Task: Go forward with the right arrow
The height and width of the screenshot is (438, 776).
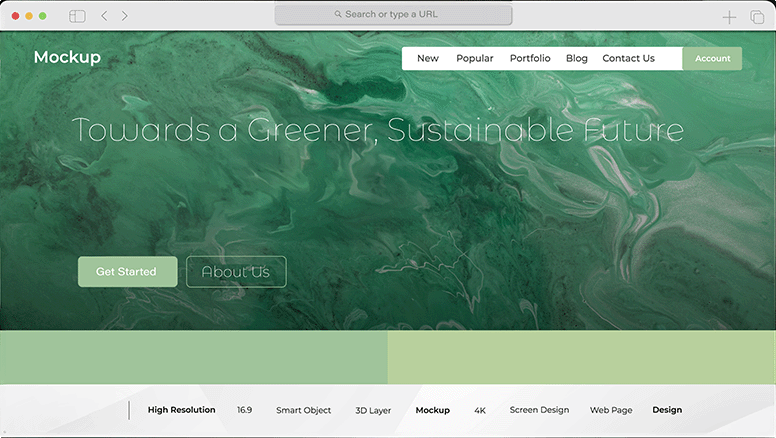Action: coord(124,16)
